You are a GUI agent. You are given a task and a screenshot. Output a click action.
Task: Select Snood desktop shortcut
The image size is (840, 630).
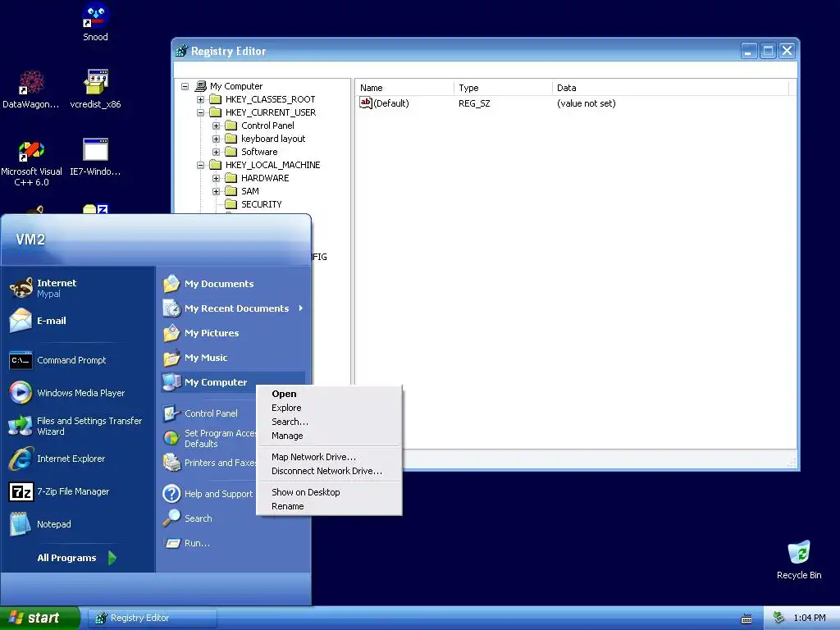[95, 22]
